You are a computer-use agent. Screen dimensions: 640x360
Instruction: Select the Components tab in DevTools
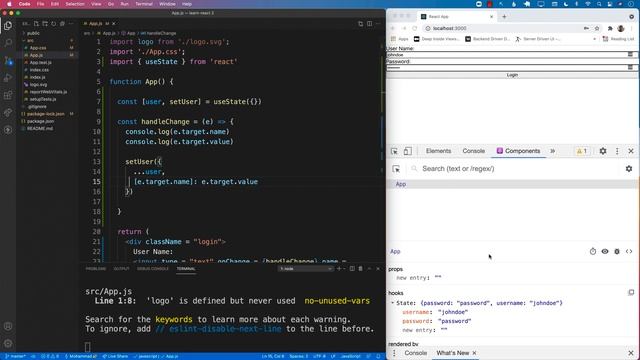518,151
